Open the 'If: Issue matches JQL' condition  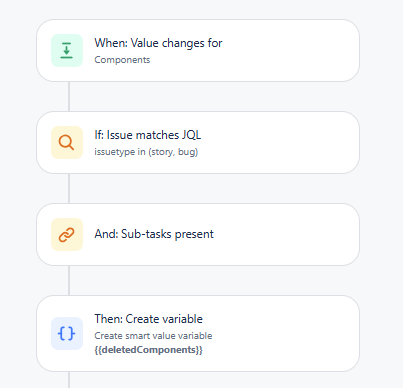(148, 135)
